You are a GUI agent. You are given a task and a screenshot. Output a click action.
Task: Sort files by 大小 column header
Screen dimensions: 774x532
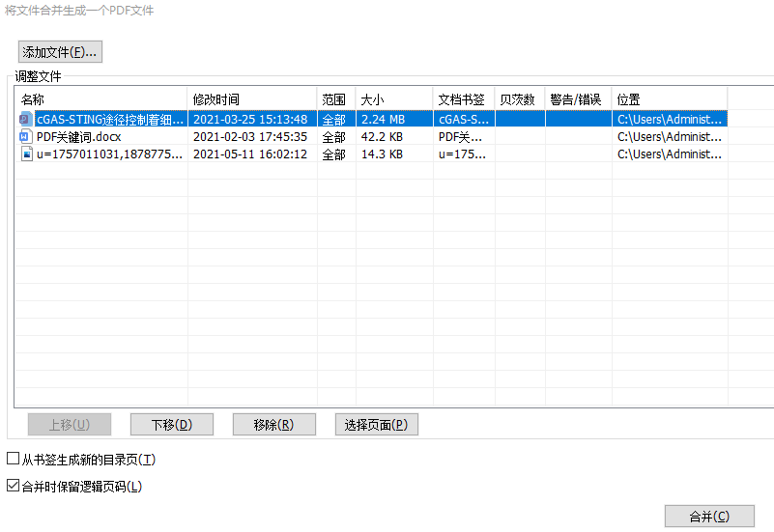(394, 99)
